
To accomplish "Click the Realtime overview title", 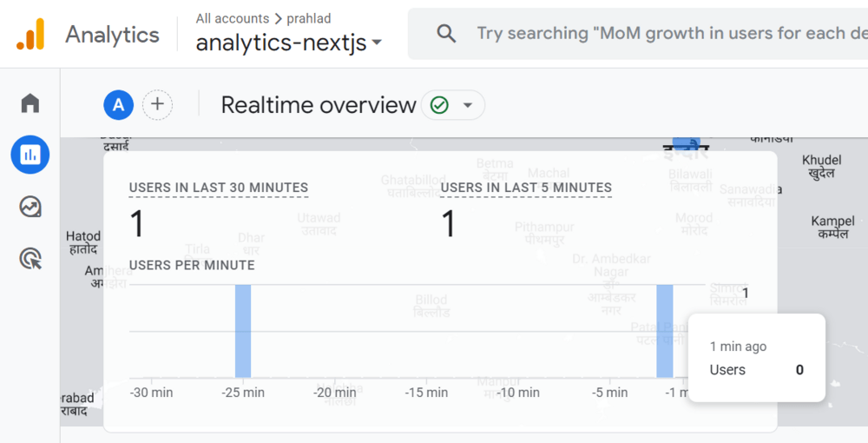I will pos(319,106).
